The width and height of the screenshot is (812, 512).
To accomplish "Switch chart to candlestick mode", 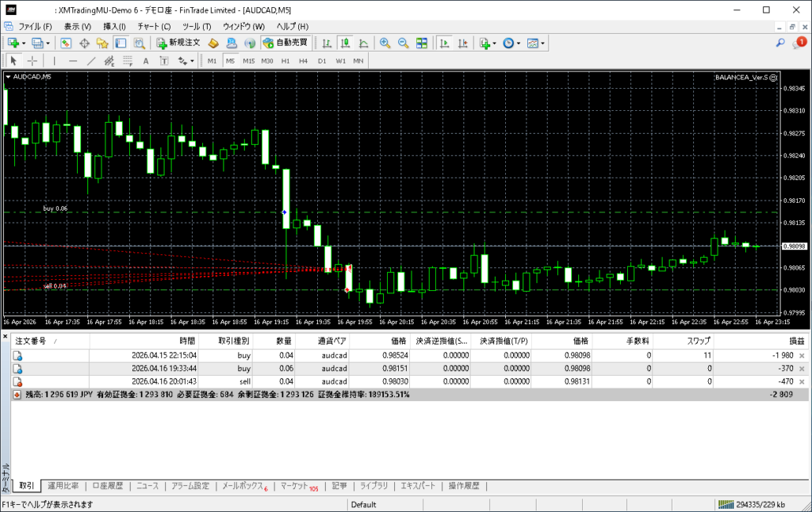I will (345, 43).
